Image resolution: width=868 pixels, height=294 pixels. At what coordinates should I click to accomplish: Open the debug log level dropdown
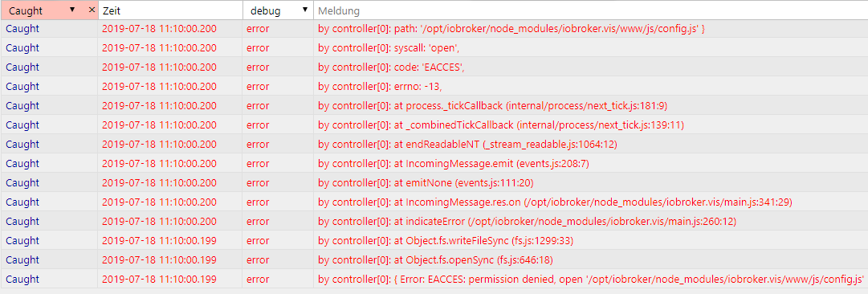[x=279, y=10]
